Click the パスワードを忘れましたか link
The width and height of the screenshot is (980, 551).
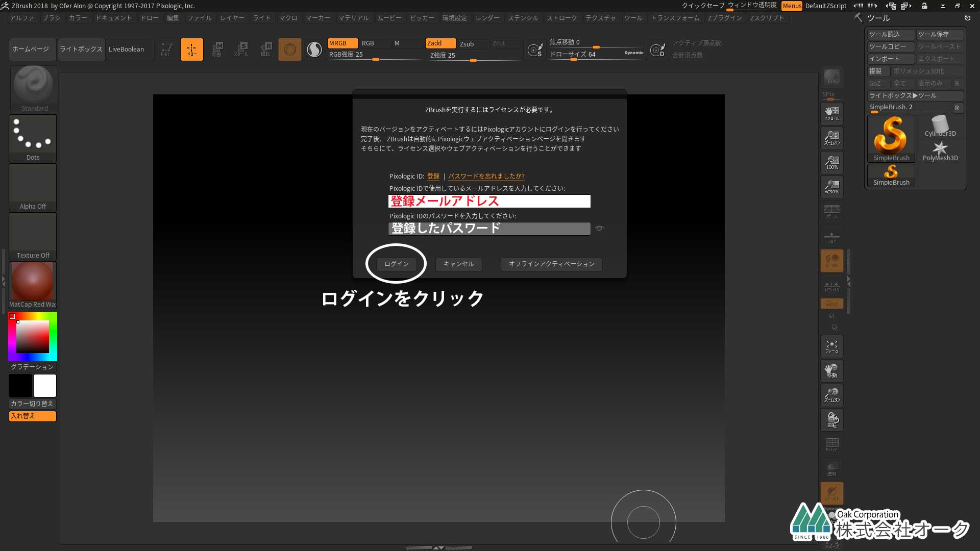486,176
